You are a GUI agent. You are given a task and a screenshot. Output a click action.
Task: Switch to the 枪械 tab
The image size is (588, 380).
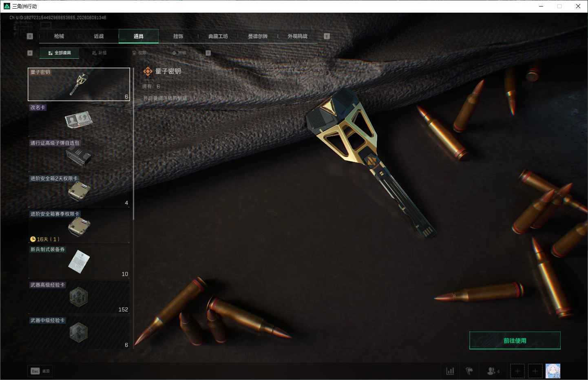click(x=59, y=36)
